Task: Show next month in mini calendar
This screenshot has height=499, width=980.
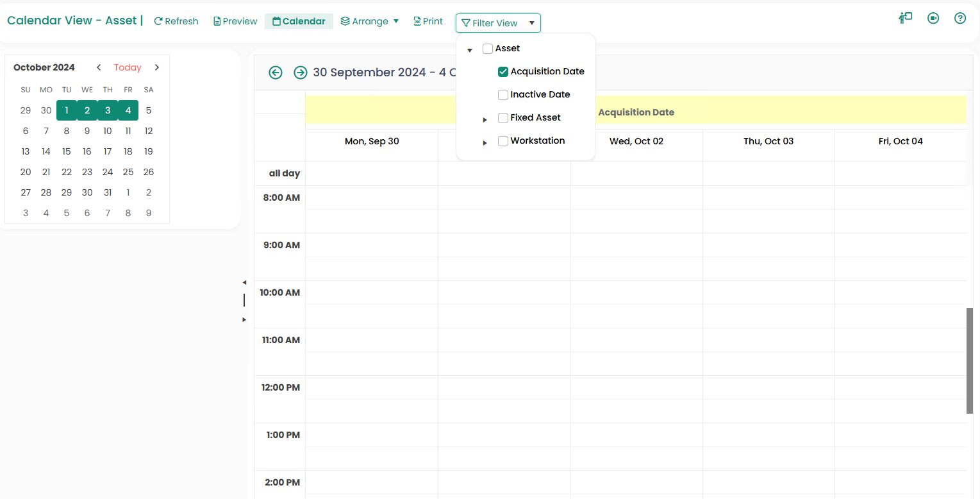Action: [x=157, y=67]
